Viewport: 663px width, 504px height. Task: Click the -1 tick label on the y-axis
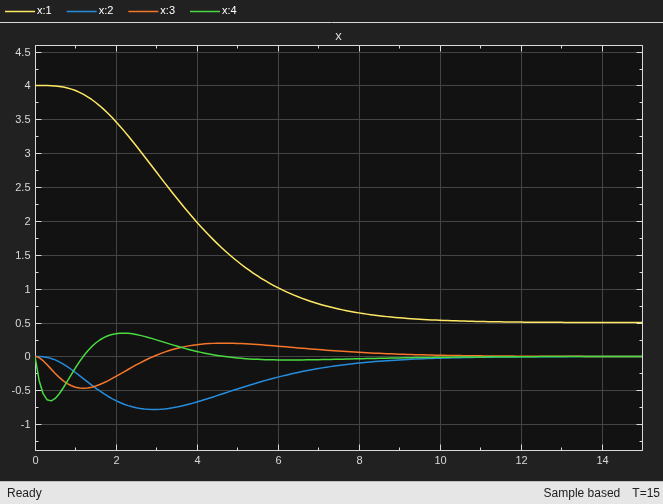coord(25,425)
